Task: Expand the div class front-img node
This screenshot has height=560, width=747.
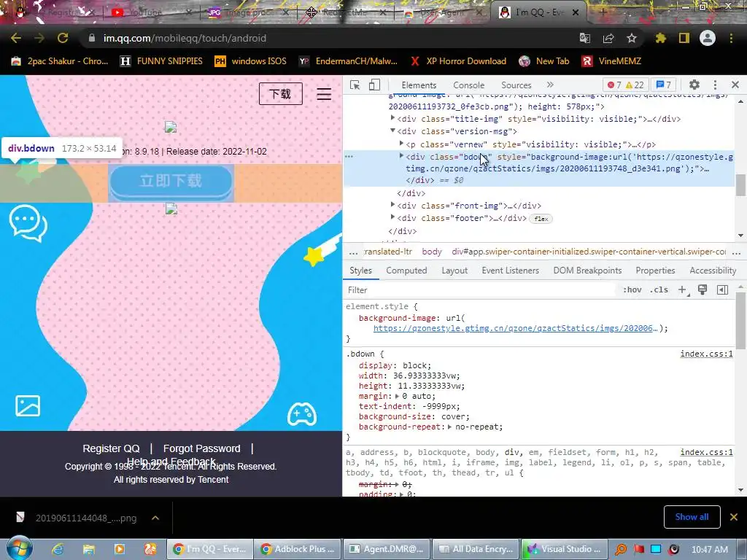Action: (392, 205)
